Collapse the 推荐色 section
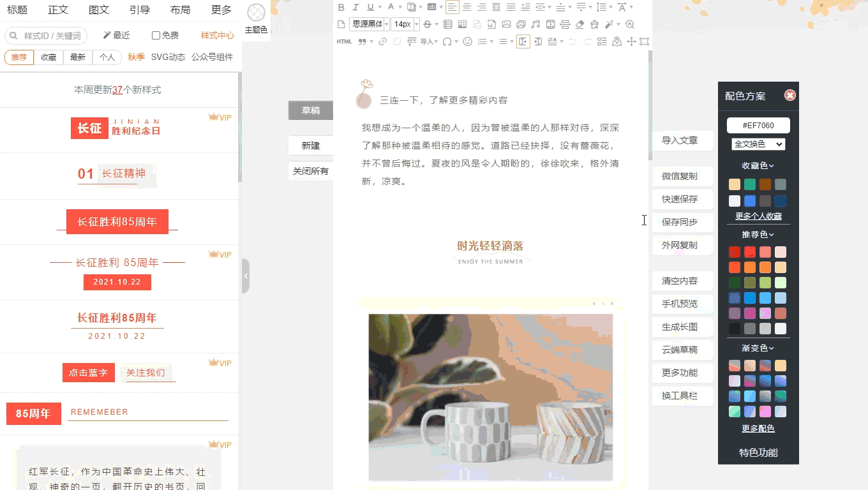Viewport: 868px width, 490px height. point(758,235)
